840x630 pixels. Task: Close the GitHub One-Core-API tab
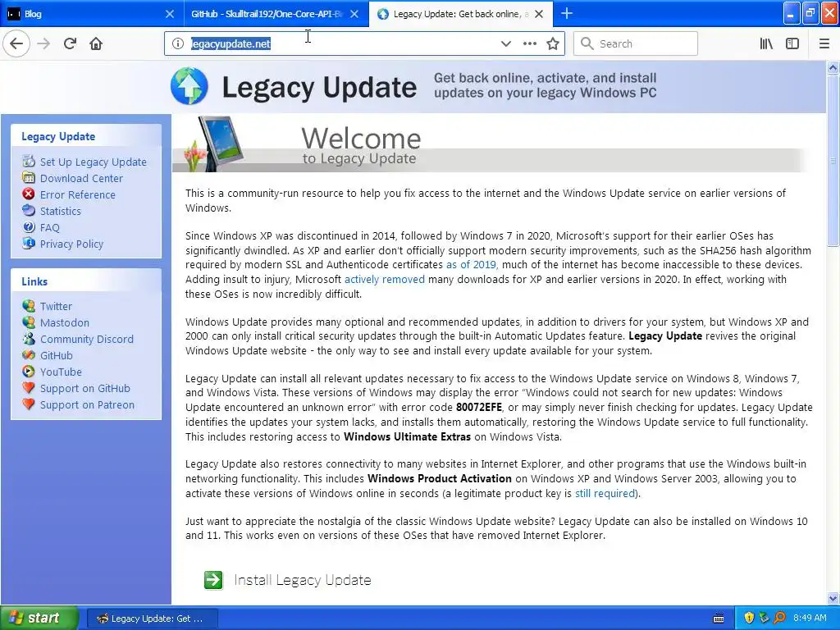pos(354,14)
